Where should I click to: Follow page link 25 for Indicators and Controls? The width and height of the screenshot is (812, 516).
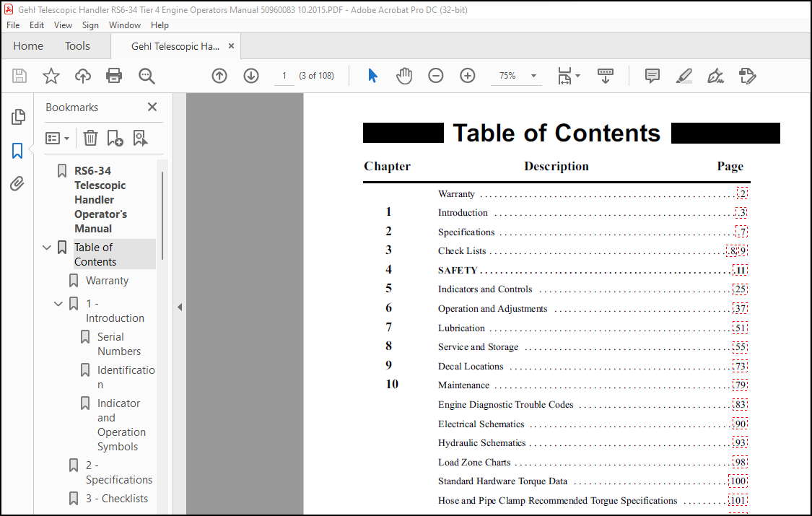click(x=741, y=289)
